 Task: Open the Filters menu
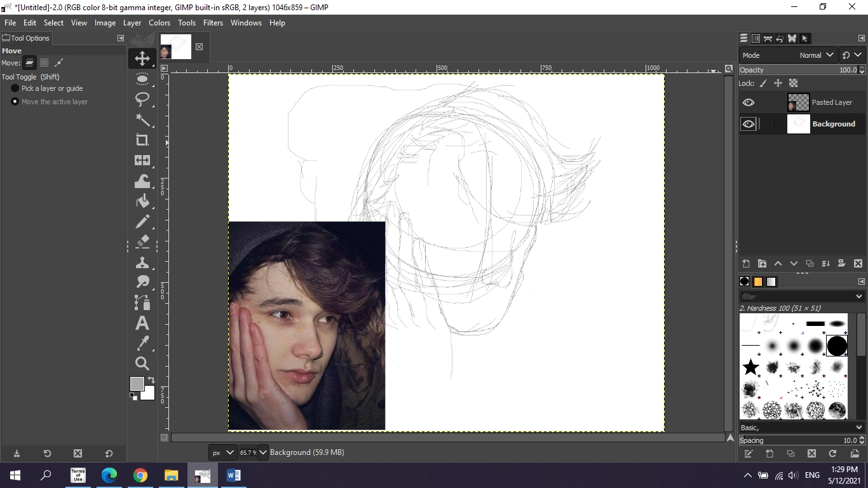[x=213, y=22]
